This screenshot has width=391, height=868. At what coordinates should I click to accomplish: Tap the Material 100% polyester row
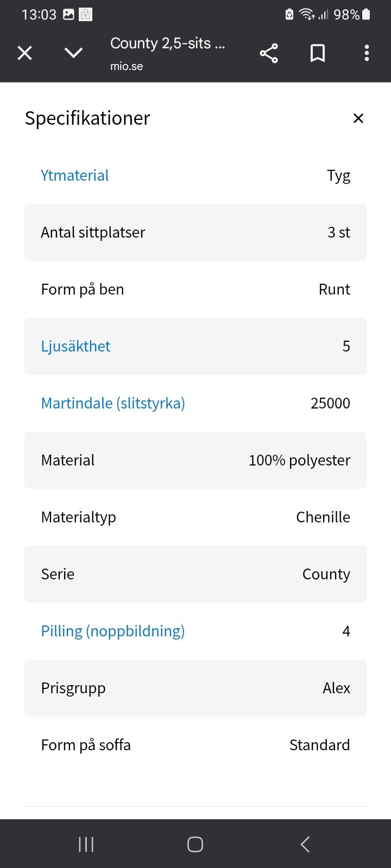tap(195, 460)
